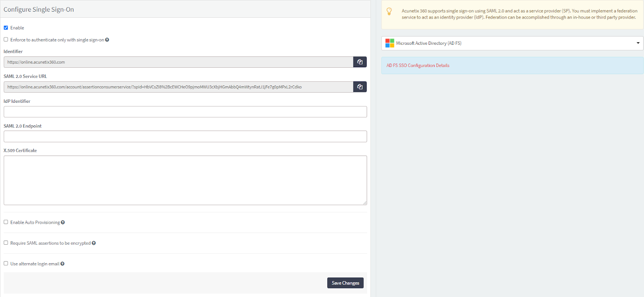The width and height of the screenshot is (644, 297).
Task: Click Save Changes button
Action: [345, 283]
